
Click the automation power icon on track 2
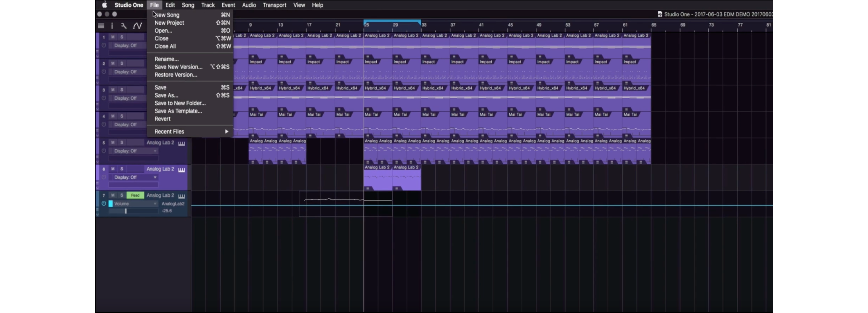point(104,72)
